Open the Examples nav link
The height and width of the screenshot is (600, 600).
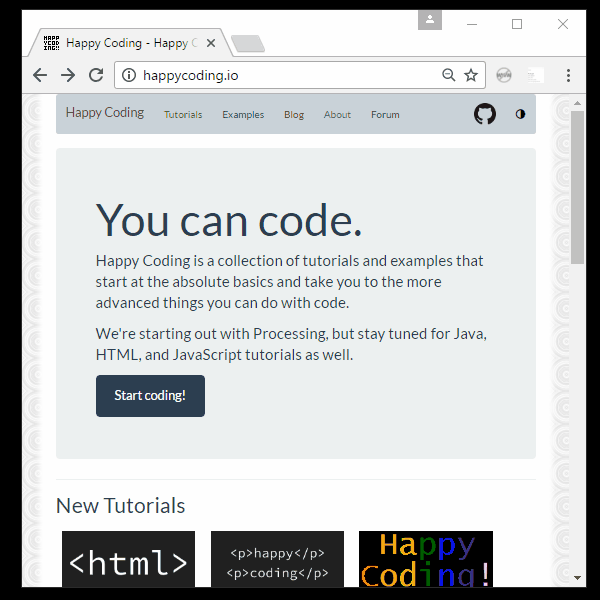tap(243, 114)
